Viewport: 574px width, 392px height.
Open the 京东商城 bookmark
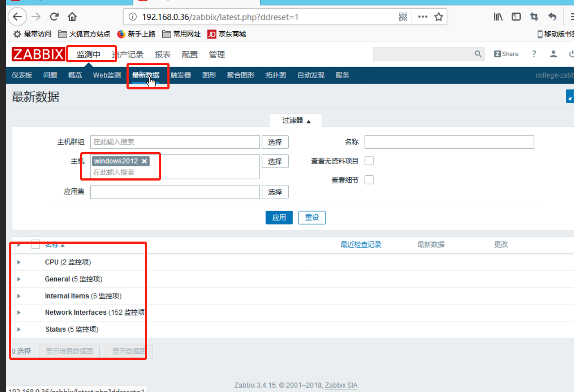click(227, 34)
